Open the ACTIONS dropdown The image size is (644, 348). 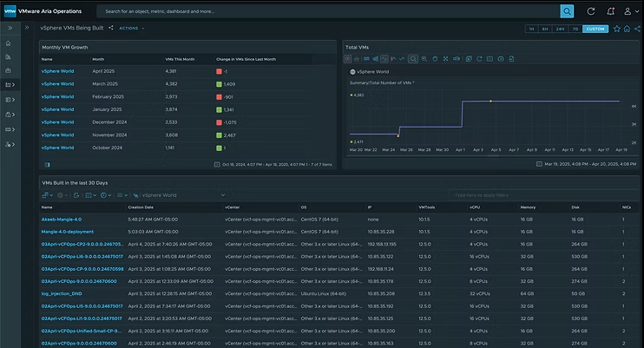point(131,29)
